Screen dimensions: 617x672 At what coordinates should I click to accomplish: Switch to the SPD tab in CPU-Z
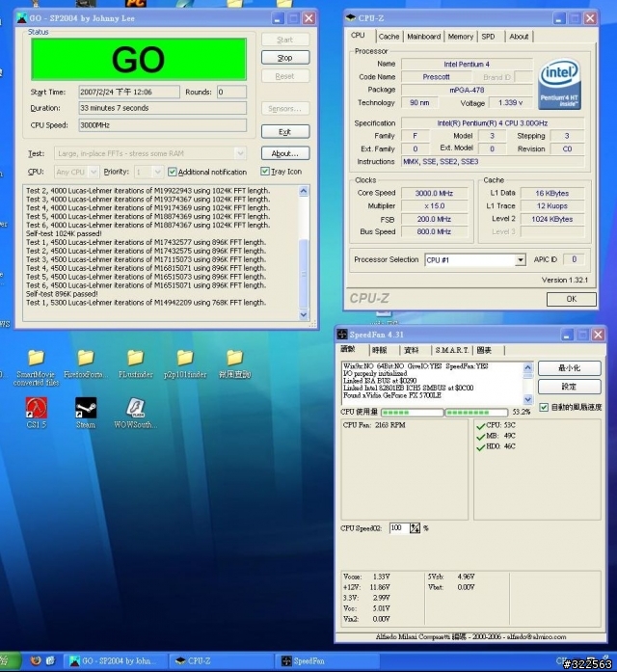(x=488, y=37)
